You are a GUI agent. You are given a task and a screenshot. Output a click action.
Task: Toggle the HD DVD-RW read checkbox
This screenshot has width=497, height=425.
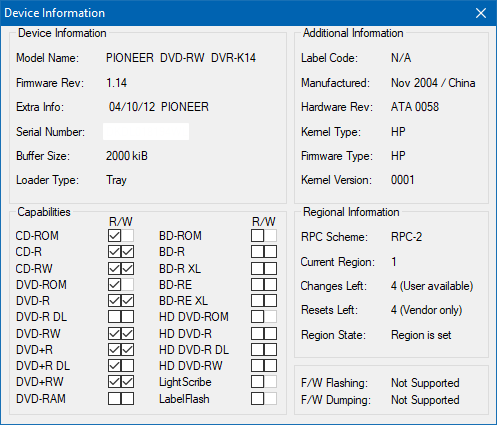click(257, 366)
